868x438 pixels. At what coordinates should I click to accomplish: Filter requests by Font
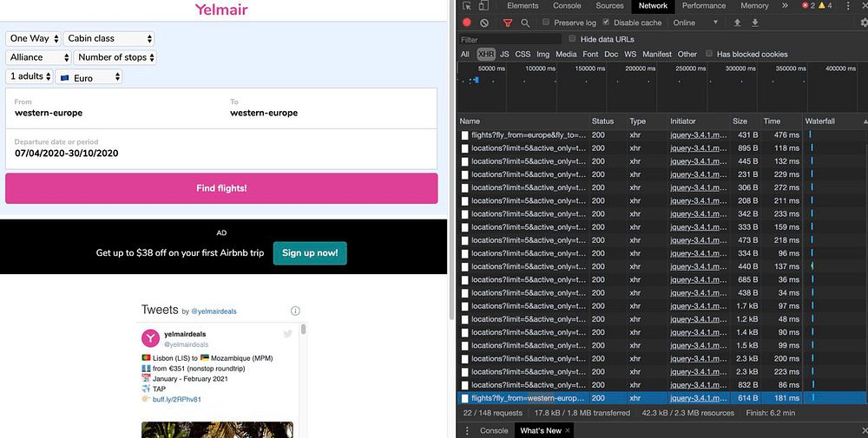(590, 54)
